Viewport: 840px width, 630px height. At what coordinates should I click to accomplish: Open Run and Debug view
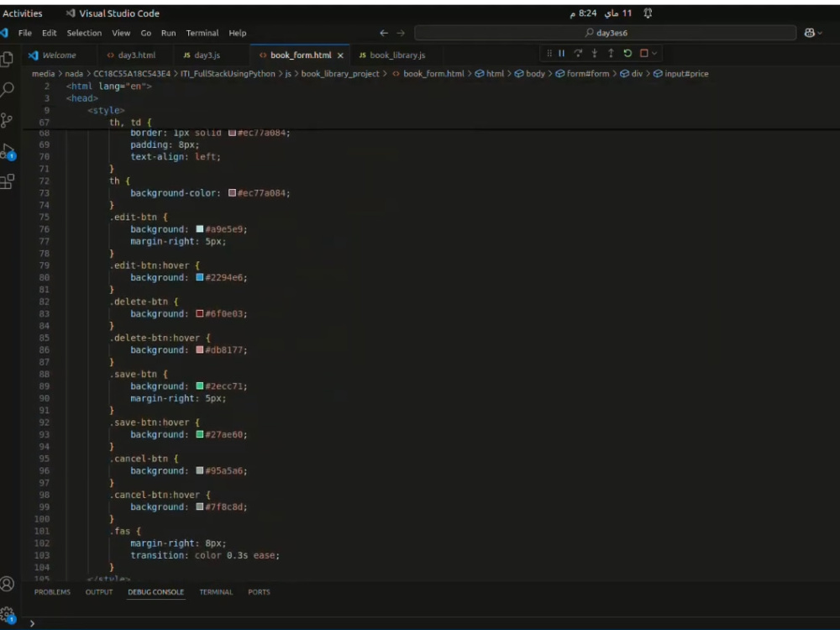8,151
